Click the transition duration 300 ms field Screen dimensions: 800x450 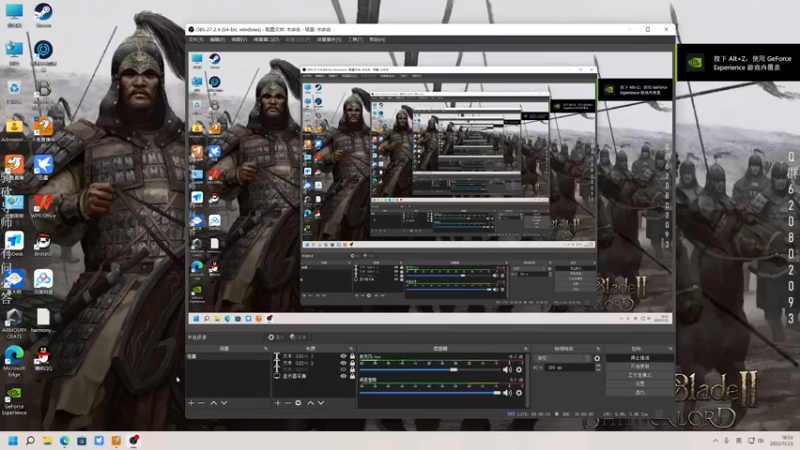tap(569, 367)
